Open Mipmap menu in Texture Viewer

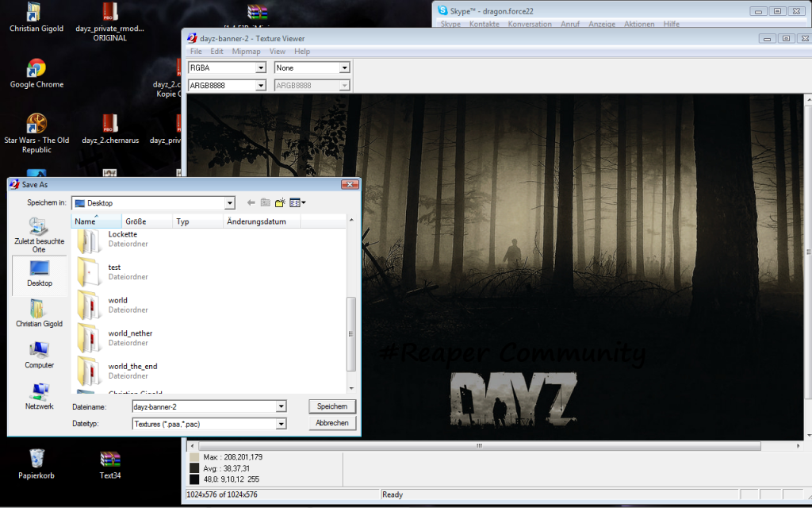click(x=246, y=52)
